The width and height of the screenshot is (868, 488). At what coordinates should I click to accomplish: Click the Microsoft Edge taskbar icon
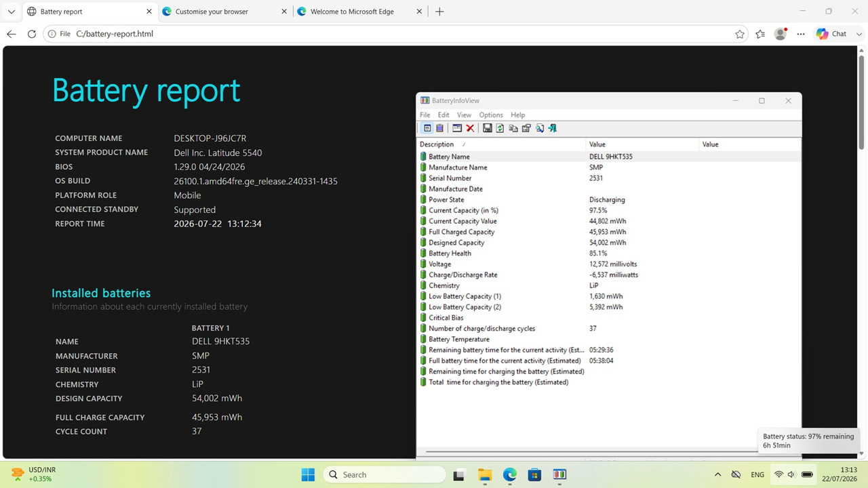(x=509, y=474)
